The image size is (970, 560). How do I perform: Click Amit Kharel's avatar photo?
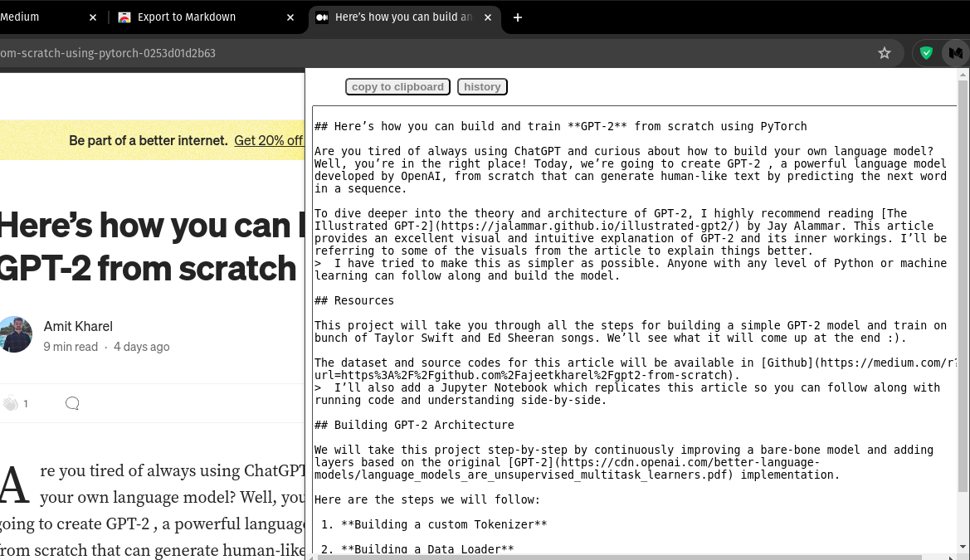tap(15, 334)
